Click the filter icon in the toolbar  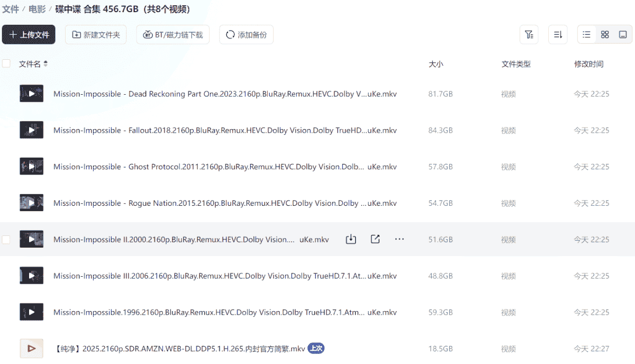pyautogui.click(x=529, y=35)
